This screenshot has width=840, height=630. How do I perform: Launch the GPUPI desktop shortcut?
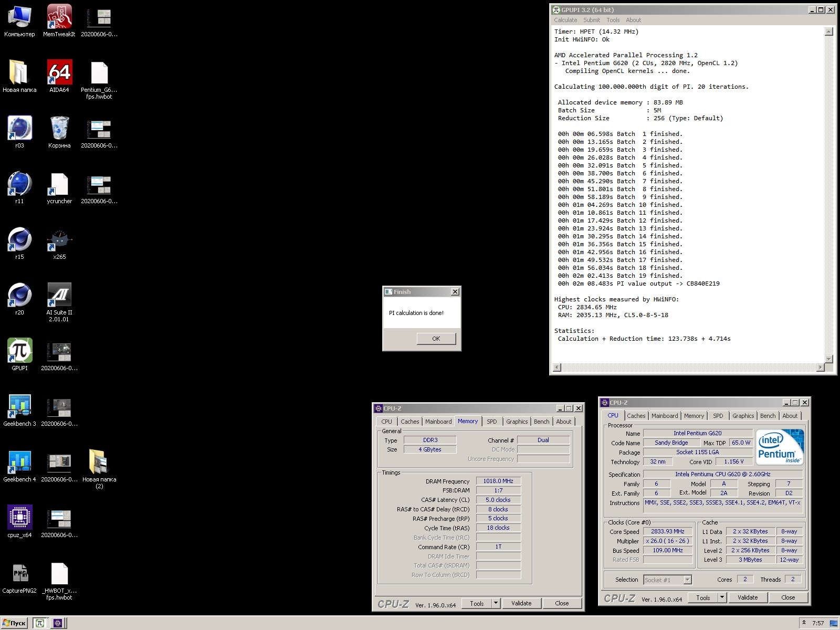[19, 355]
